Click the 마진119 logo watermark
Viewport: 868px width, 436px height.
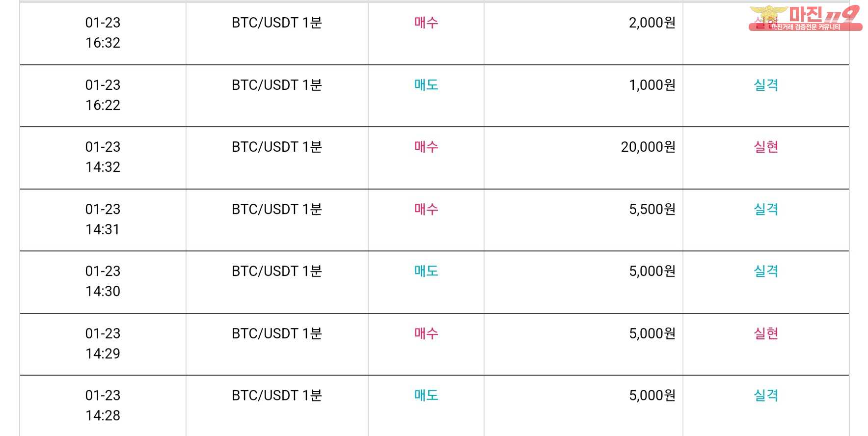(805, 18)
